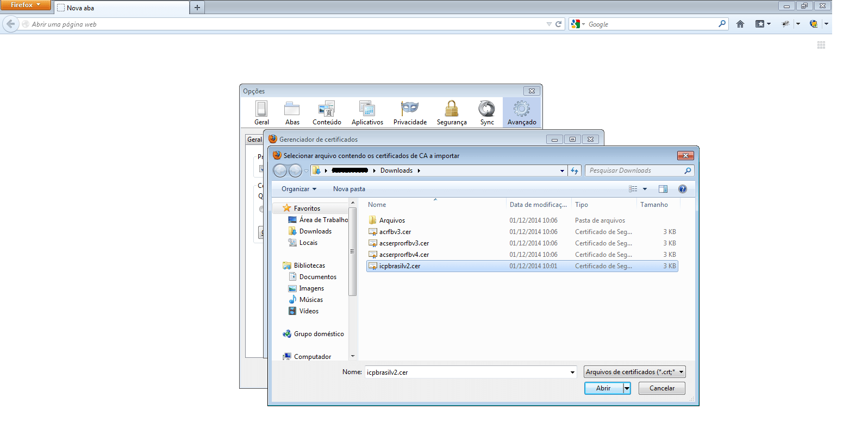The width and height of the screenshot is (868, 423).
Task: Click the Firefox home icon
Action: click(740, 24)
